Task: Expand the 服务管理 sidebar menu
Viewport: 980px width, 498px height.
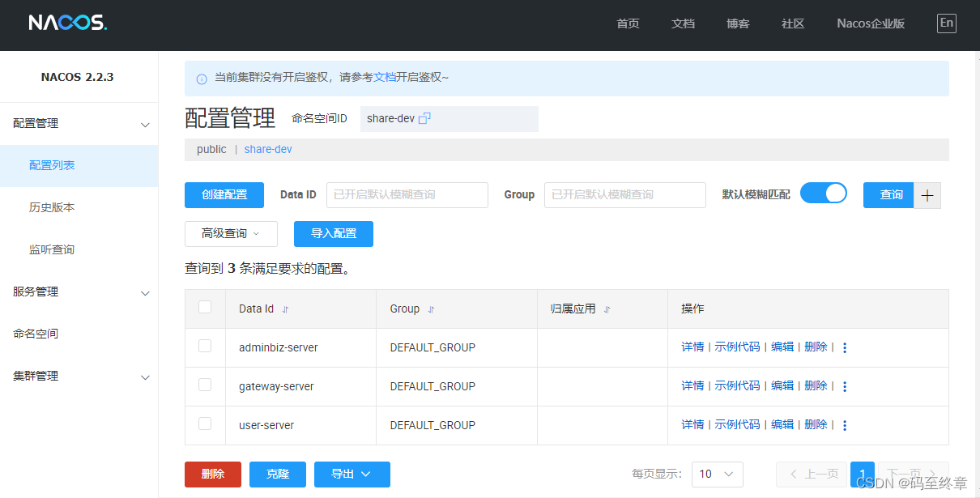Action: tap(79, 292)
